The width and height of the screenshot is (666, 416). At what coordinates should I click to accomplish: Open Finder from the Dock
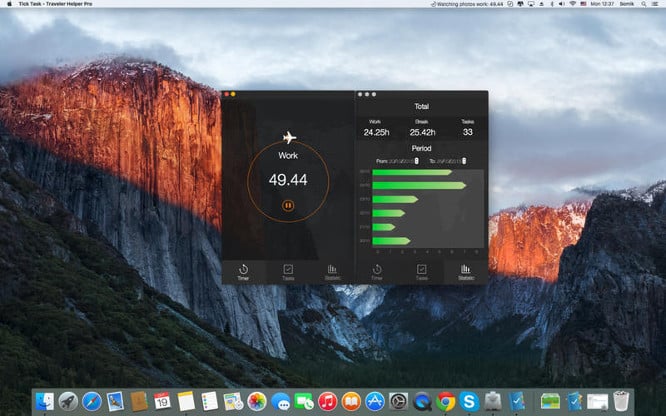coord(44,401)
